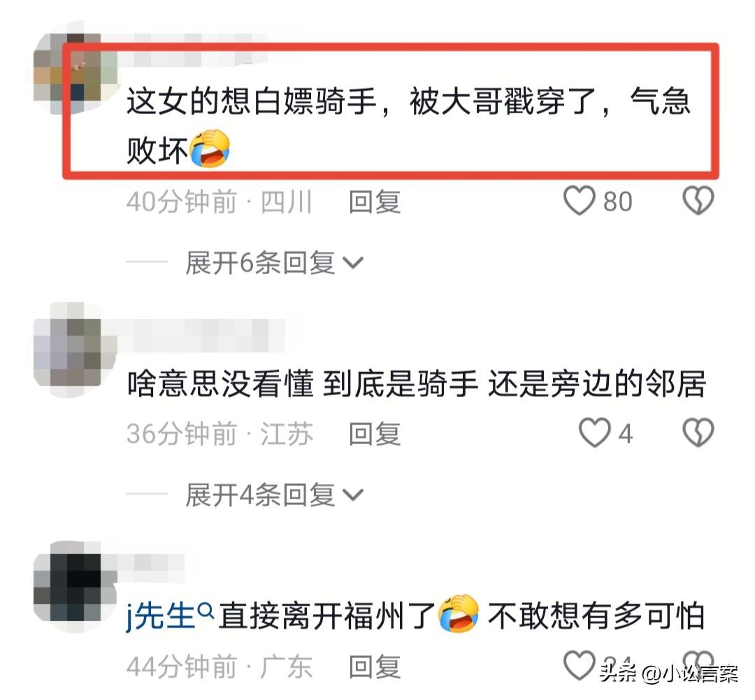Open the j先生 mention link
Image resolution: width=755 pixels, height=700 pixels.
click(x=160, y=615)
